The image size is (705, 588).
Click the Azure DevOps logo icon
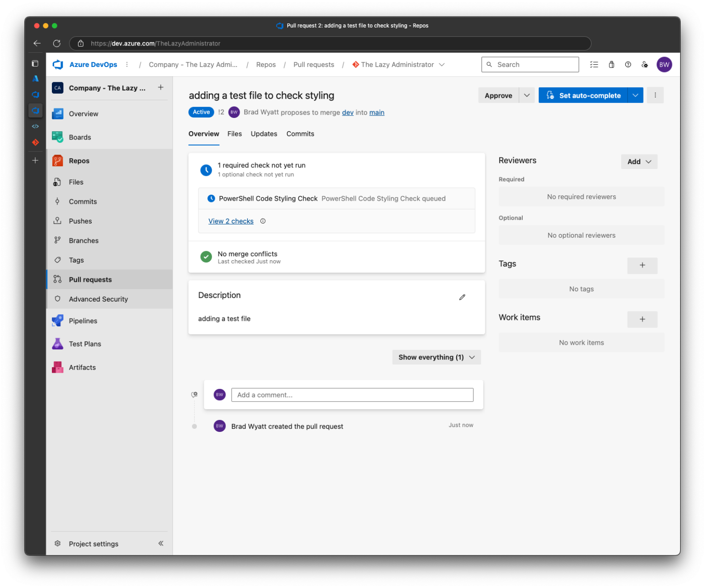(x=58, y=65)
